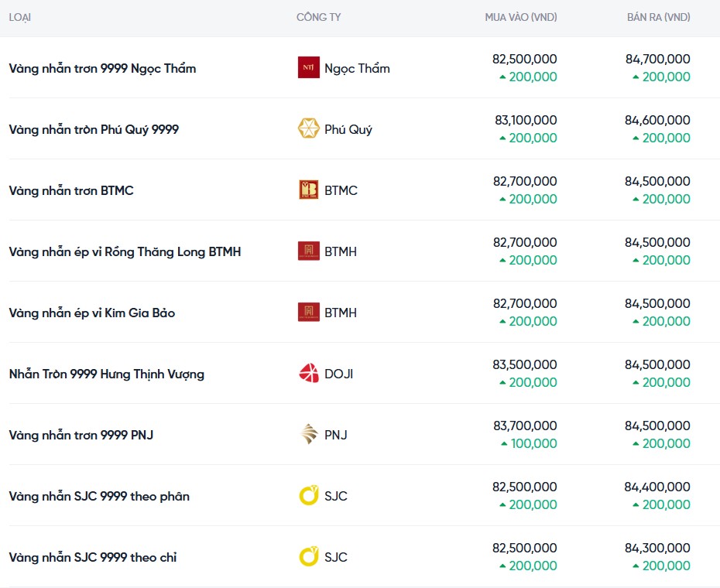Image resolution: width=720 pixels, height=588 pixels.
Task: Open Nhẫn Tròn 9999 Hưng Thịnh Vượng
Action: coord(106,374)
